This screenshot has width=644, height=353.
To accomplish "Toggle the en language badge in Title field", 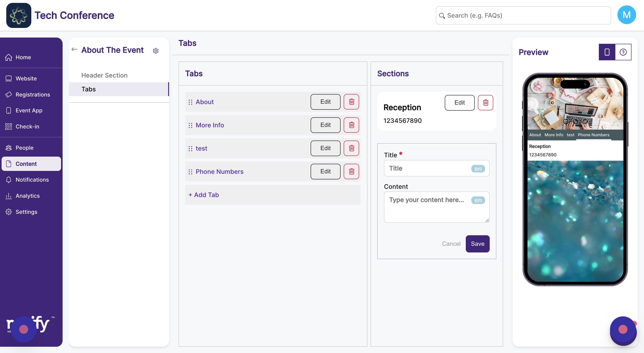I will 478,169.
